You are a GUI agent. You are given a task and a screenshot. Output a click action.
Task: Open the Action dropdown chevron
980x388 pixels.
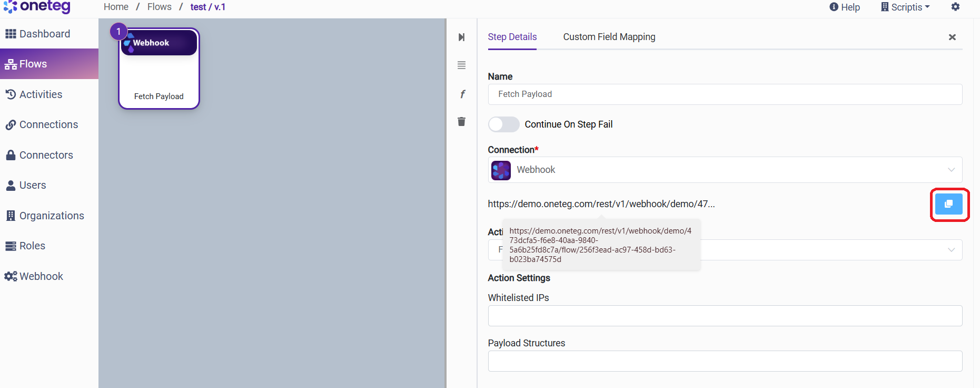[951, 250]
